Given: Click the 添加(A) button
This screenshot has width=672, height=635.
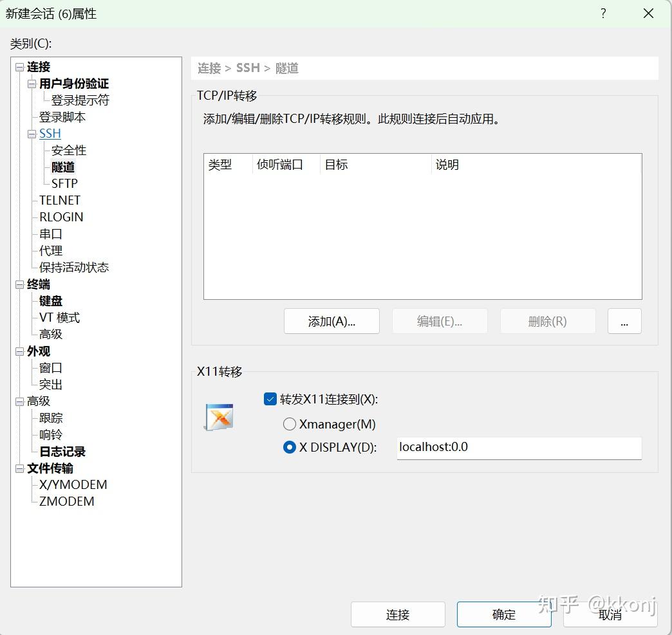Looking at the screenshot, I should click(331, 321).
